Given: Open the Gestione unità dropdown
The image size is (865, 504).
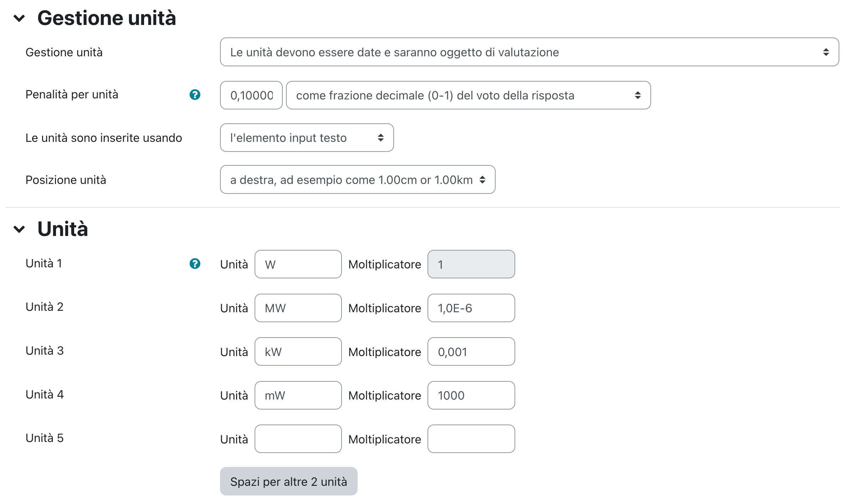Looking at the screenshot, I should pyautogui.click(x=529, y=52).
